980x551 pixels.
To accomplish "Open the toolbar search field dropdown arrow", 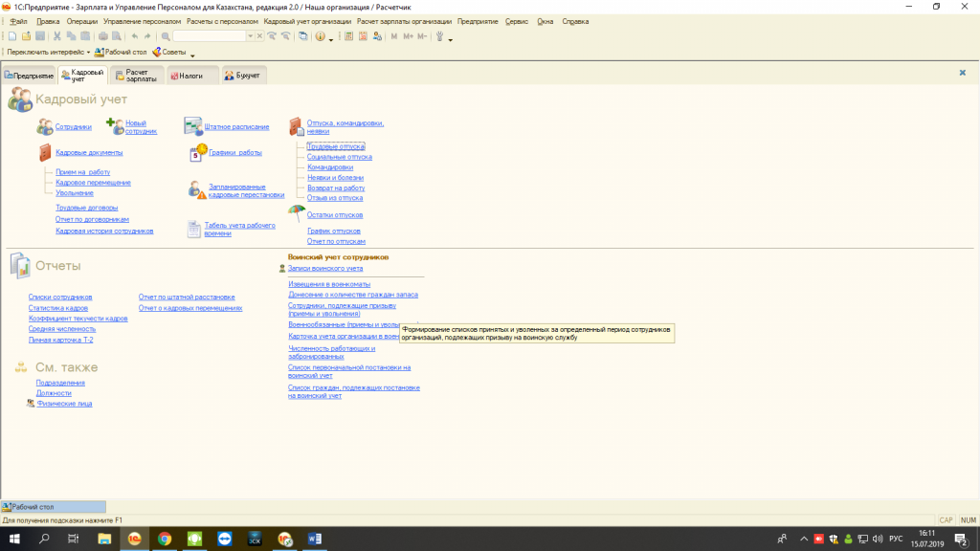I will click(250, 36).
